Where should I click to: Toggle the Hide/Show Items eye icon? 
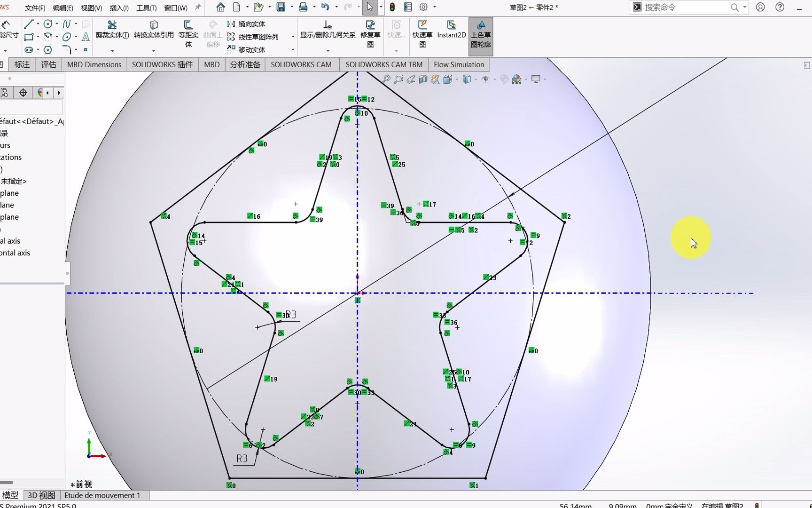(486, 79)
